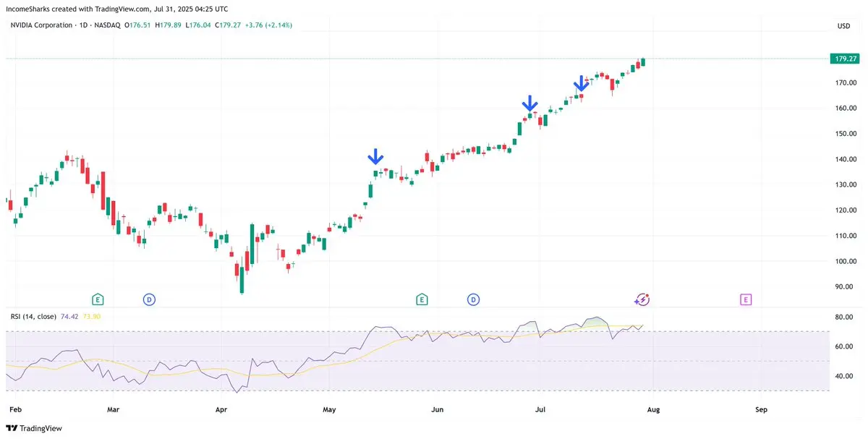Click the green earnings E marker in late May
868x439 pixels.
422,299
